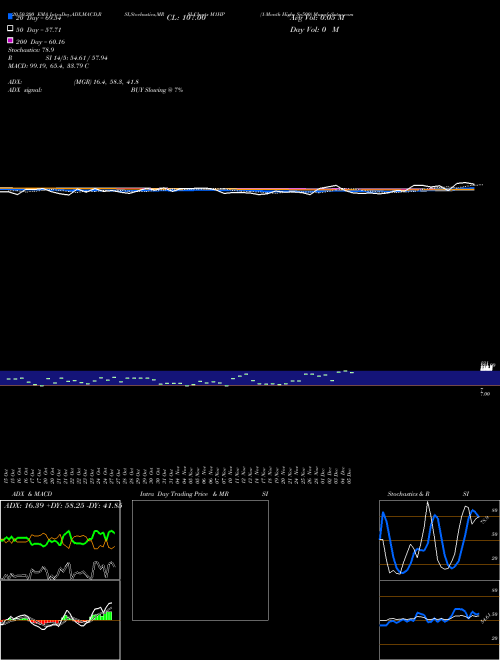Click the 'Avg Vol: 0.05 M' label
Viewport: 500px width, 660px height.
tap(317, 18)
